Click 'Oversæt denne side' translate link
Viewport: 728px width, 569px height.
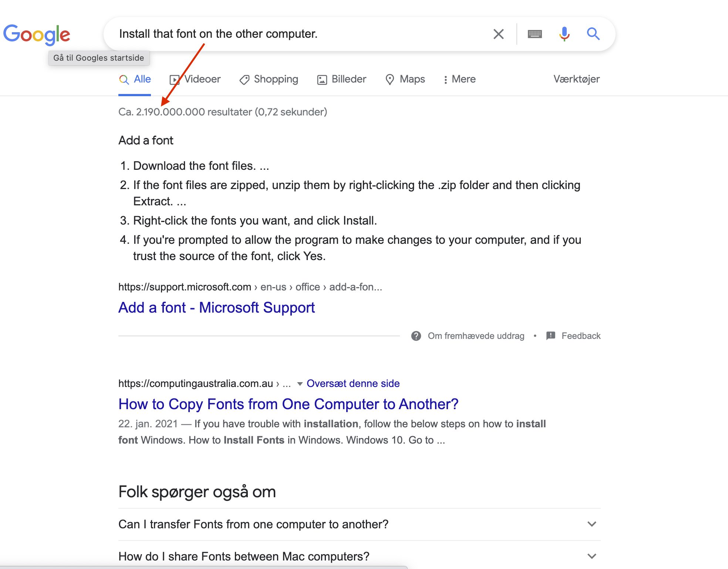[x=353, y=384]
